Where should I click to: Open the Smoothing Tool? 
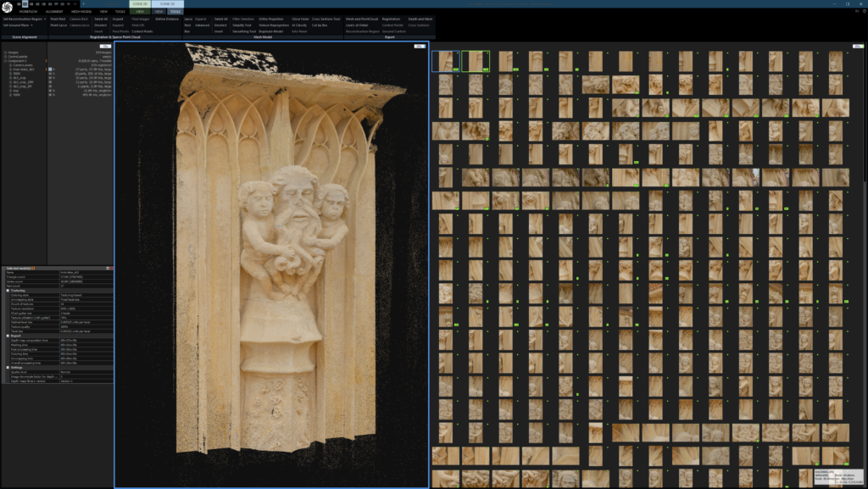(243, 31)
